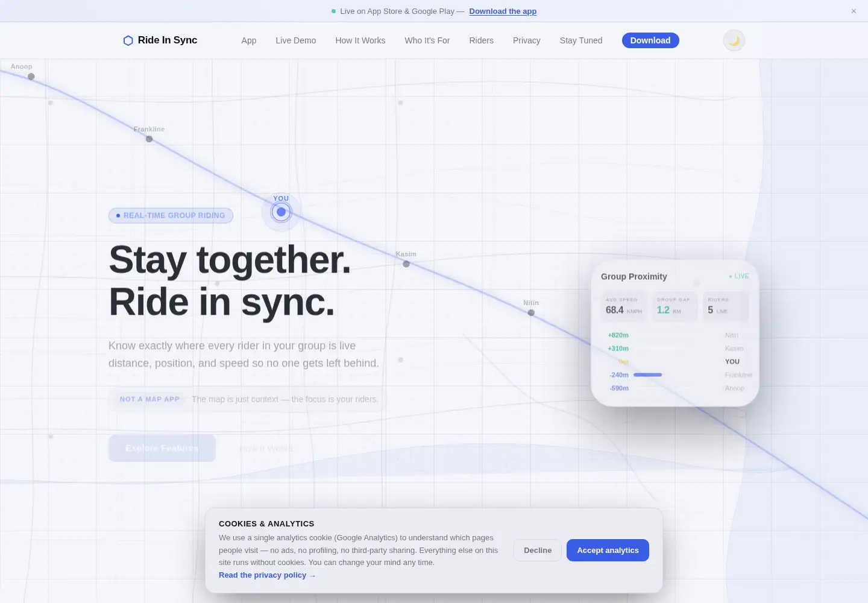Open the Privacy nav item

pos(527,40)
